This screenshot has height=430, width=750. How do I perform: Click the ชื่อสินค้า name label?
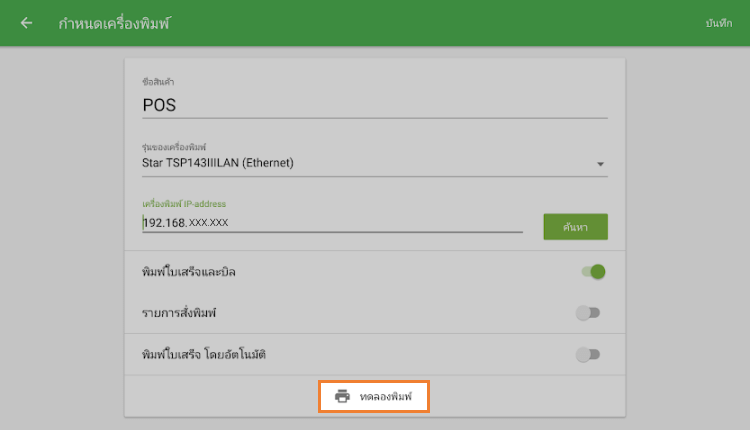(158, 82)
